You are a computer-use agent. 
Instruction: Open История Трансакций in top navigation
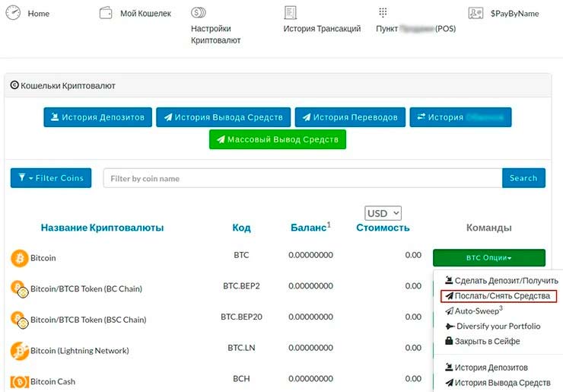pos(321,29)
